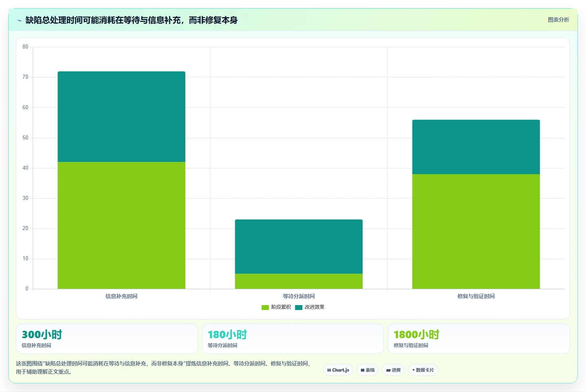Click the 等待分派时间 x-axis label
This screenshot has width=586, height=392.
tap(299, 296)
